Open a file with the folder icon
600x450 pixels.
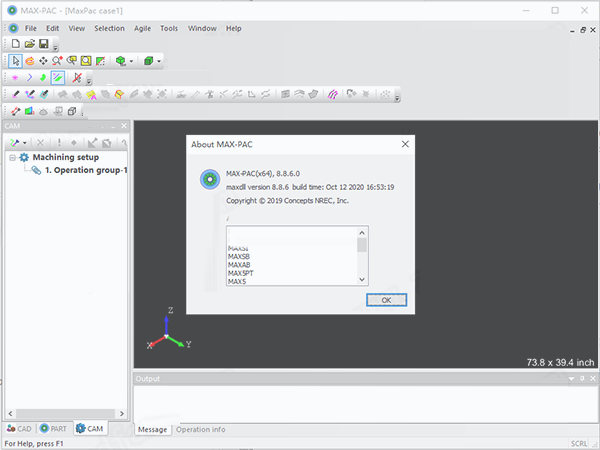tap(29, 44)
